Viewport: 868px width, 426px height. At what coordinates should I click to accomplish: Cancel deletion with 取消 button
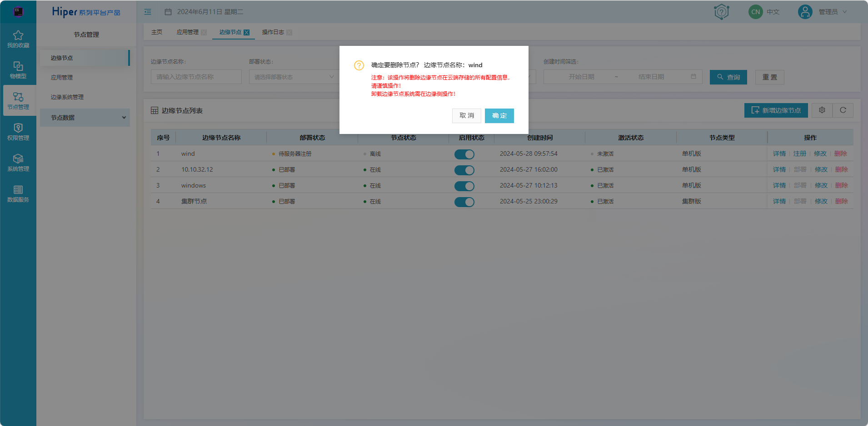(467, 116)
